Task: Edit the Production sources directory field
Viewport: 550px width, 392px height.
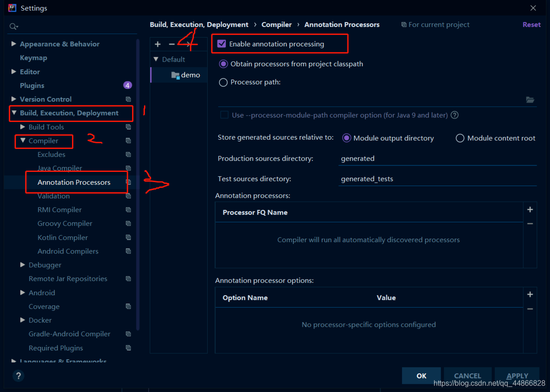Action: pos(412,158)
